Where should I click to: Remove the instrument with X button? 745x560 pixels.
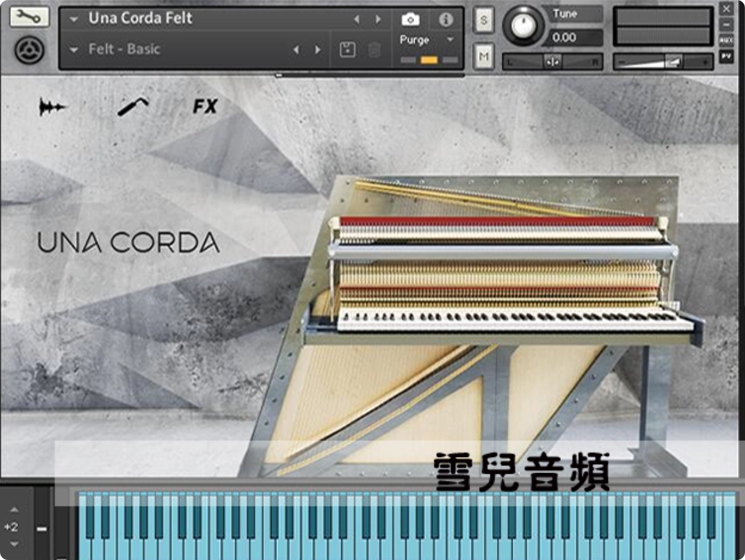726,8
